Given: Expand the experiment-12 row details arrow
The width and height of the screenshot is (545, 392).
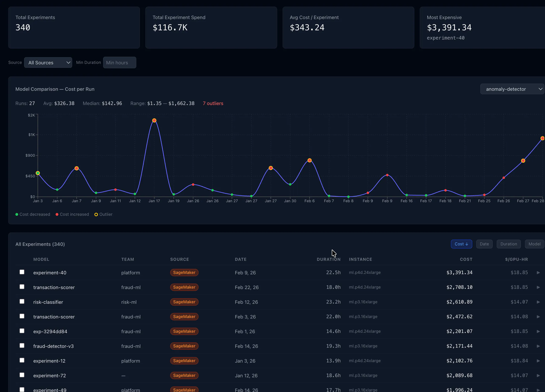Looking at the screenshot, I should (538, 361).
